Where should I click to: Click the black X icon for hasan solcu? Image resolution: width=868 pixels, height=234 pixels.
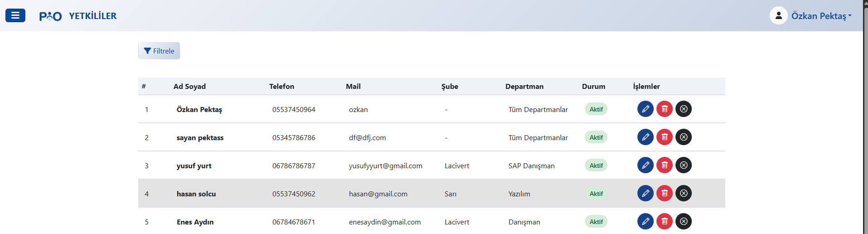coord(683,193)
